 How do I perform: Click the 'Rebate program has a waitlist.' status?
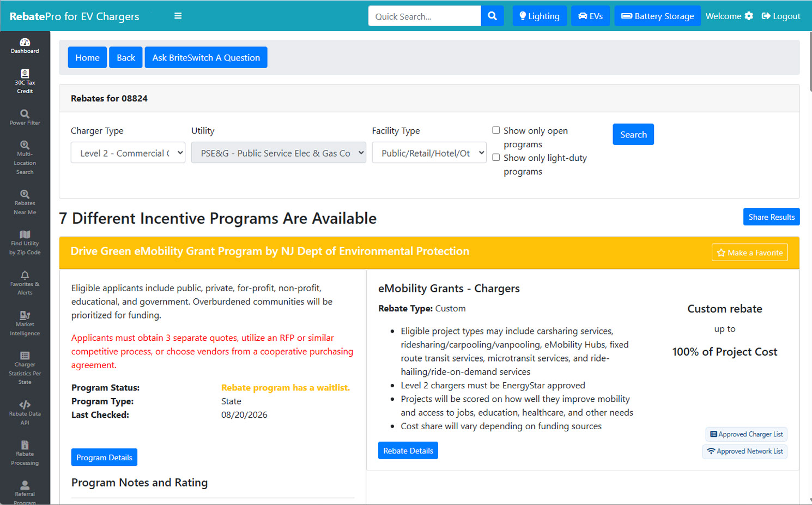[x=286, y=388]
